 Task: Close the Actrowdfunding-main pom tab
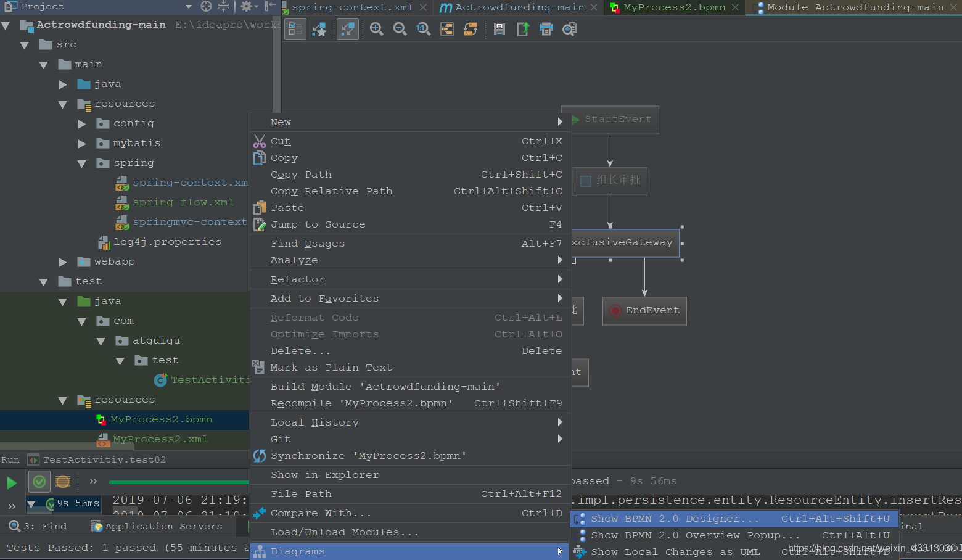point(594,7)
